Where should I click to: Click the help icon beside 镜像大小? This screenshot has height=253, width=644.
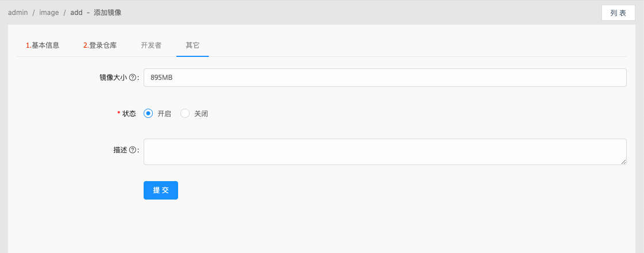click(132, 78)
